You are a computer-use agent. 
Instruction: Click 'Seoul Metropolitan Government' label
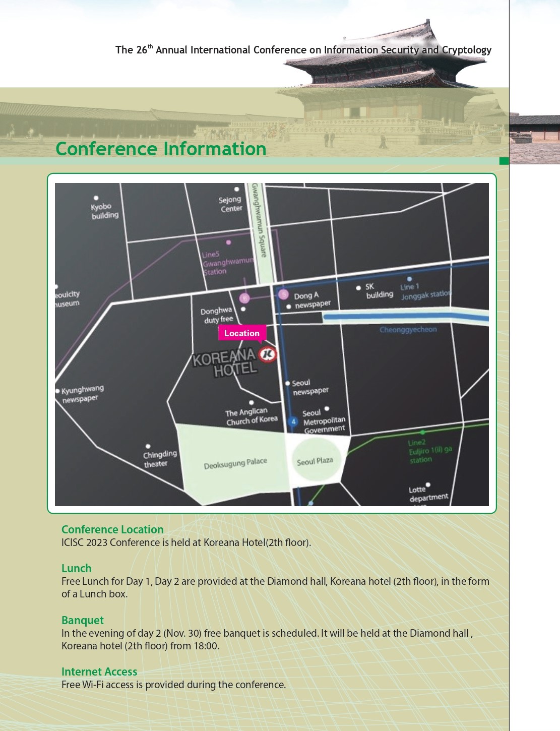tap(324, 421)
